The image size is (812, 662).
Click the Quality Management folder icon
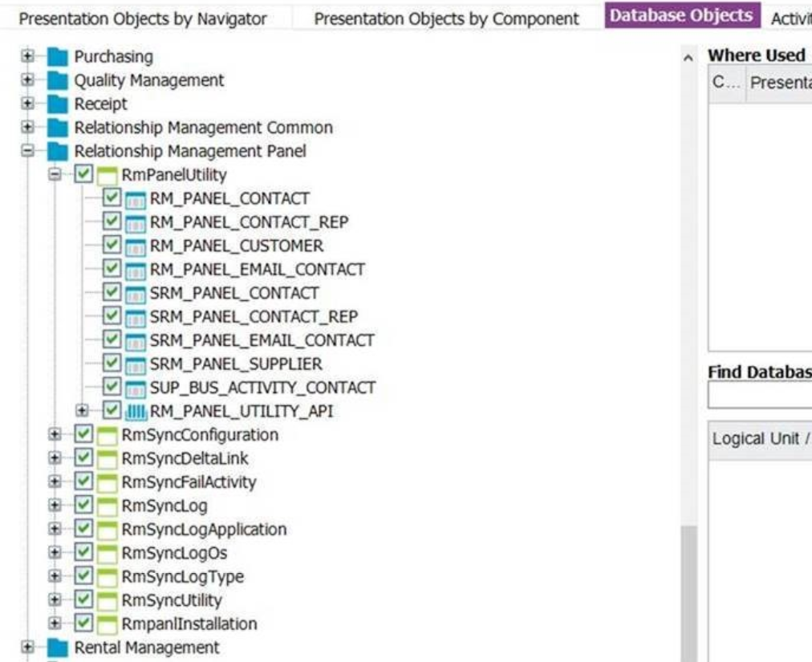pos(58,81)
